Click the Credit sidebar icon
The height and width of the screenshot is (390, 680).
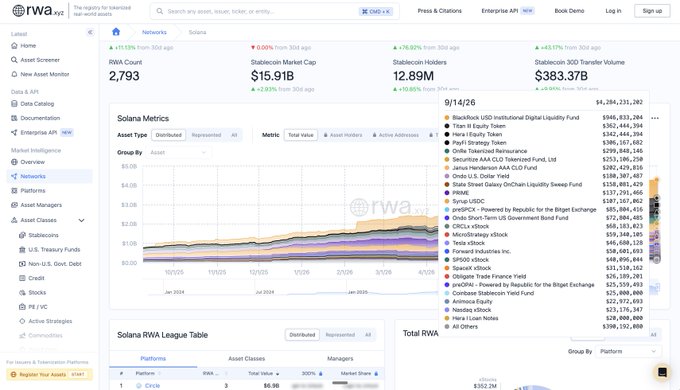click(22, 278)
